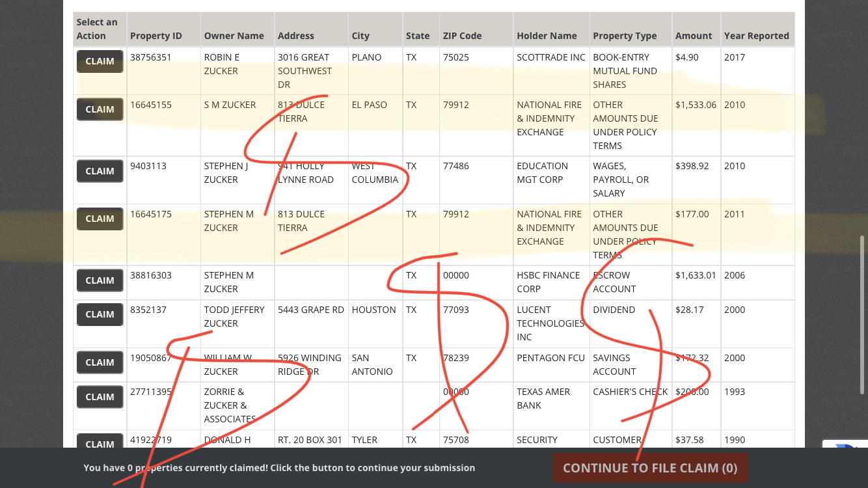The height and width of the screenshot is (488, 868).
Task: Select the $1,633.01 amount cell
Action: point(696,275)
